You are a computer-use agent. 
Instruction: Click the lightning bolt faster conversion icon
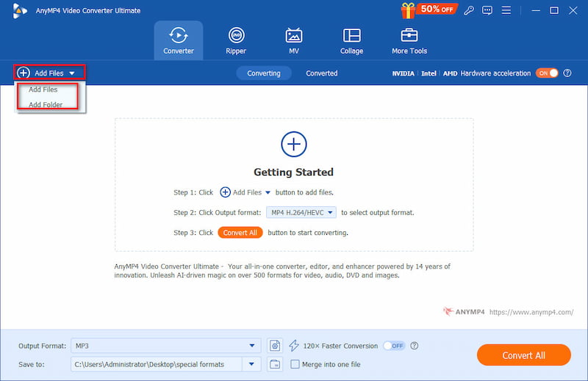(293, 346)
